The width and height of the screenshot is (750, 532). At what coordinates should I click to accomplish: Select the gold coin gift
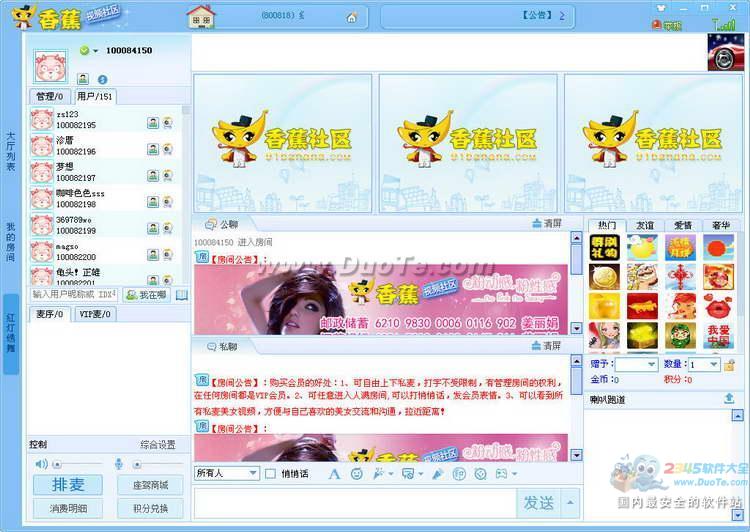[604, 277]
